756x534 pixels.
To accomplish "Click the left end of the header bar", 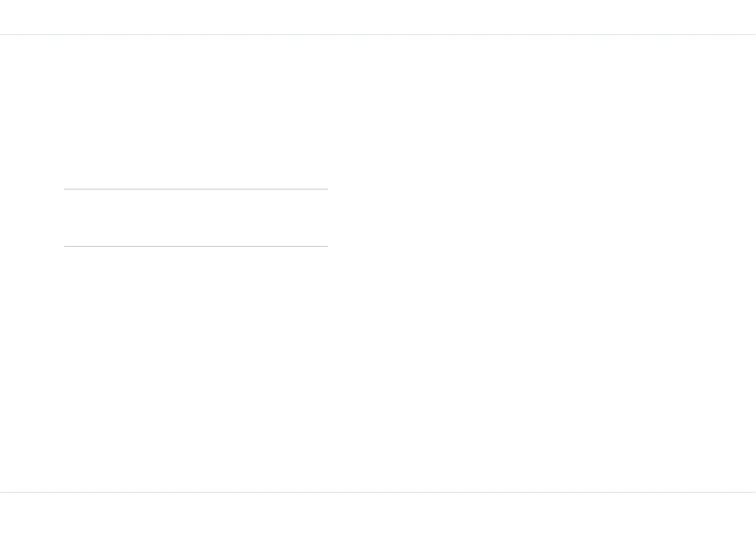I will tap(10, 17).
